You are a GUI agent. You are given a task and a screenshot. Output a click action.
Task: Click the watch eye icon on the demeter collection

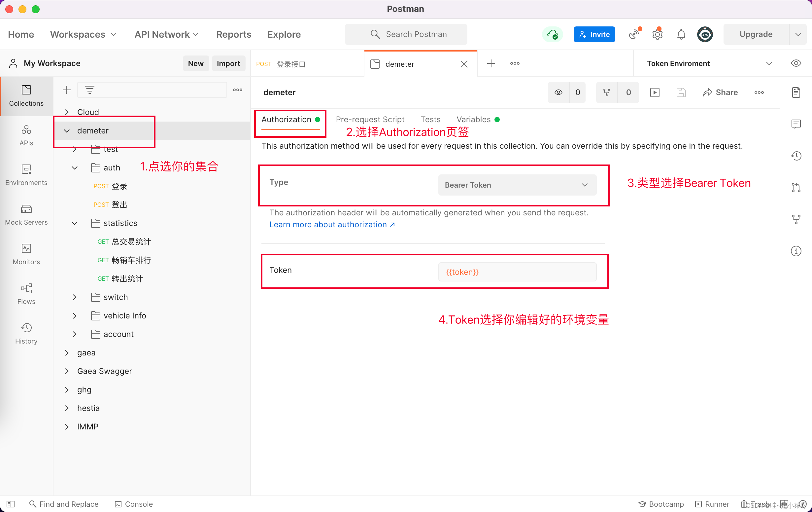pyautogui.click(x=558, y=92)
